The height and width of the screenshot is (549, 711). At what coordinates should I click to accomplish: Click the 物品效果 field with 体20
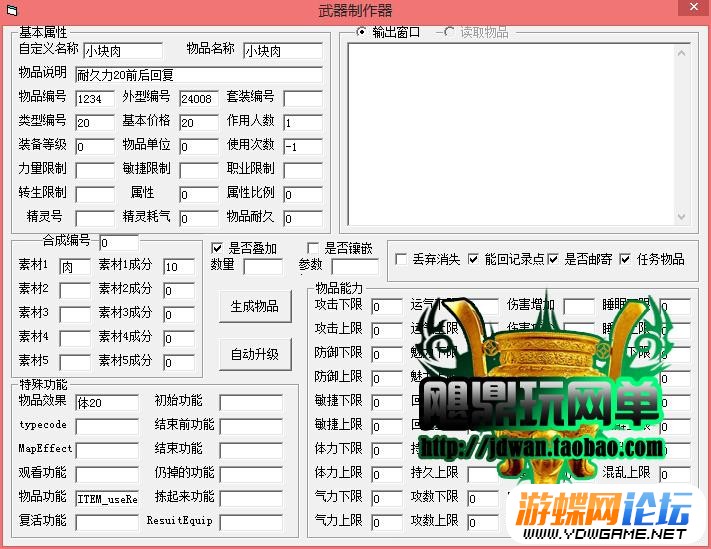107,403
